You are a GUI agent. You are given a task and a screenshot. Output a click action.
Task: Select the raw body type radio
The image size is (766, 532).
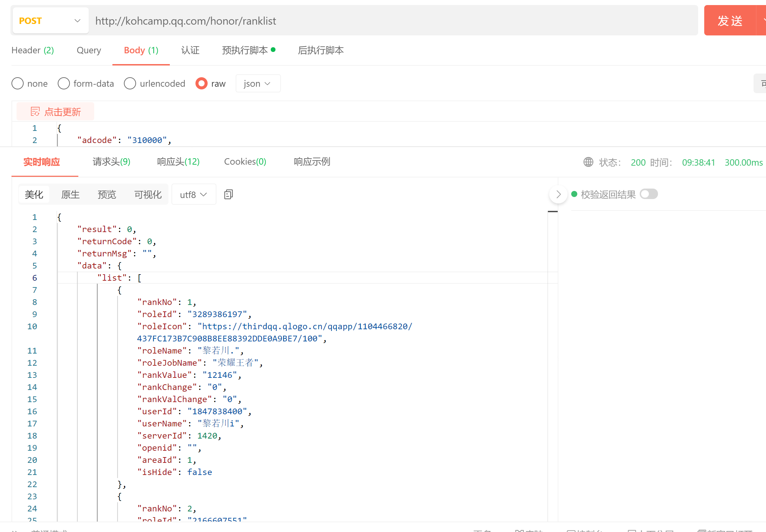[x=202, y=83]
